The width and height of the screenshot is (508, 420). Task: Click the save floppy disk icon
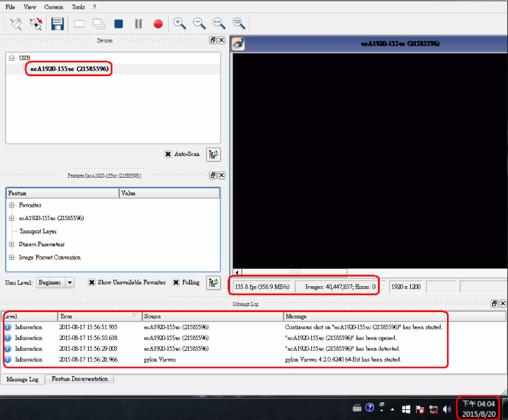(57, 24)
